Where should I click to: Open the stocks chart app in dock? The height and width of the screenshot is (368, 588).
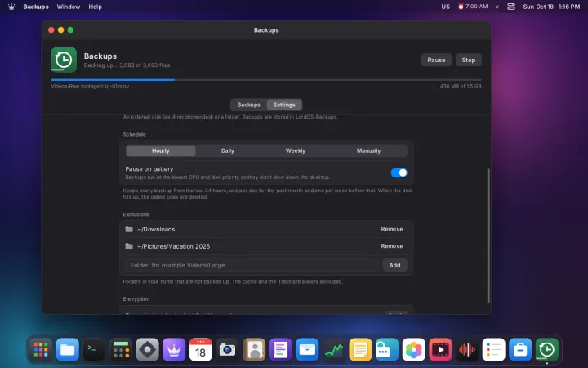click(x=334, y=350)
